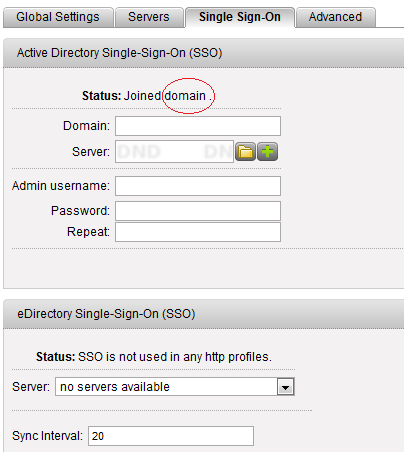Click the arrow beside no servers available
The image size is (404, 452).
coord(286,387)
